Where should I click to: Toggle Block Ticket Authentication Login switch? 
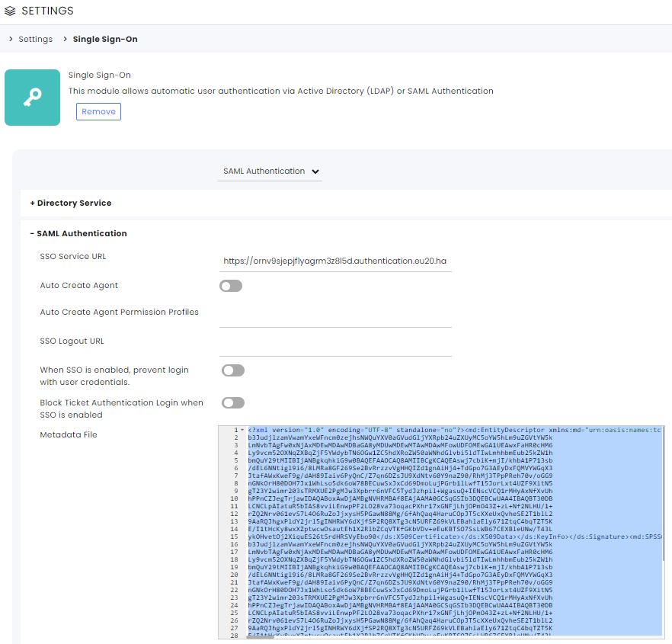(233, 403)
